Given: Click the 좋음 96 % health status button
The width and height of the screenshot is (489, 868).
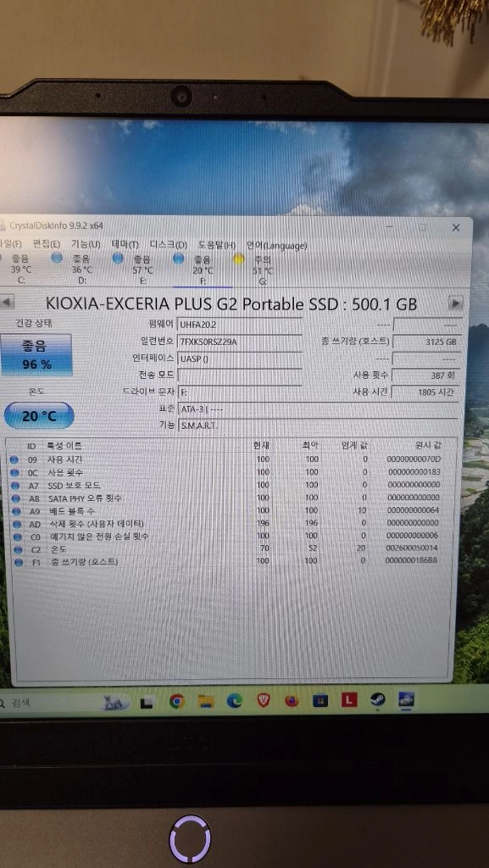Looking at the screenshot, I should [36, 354].
